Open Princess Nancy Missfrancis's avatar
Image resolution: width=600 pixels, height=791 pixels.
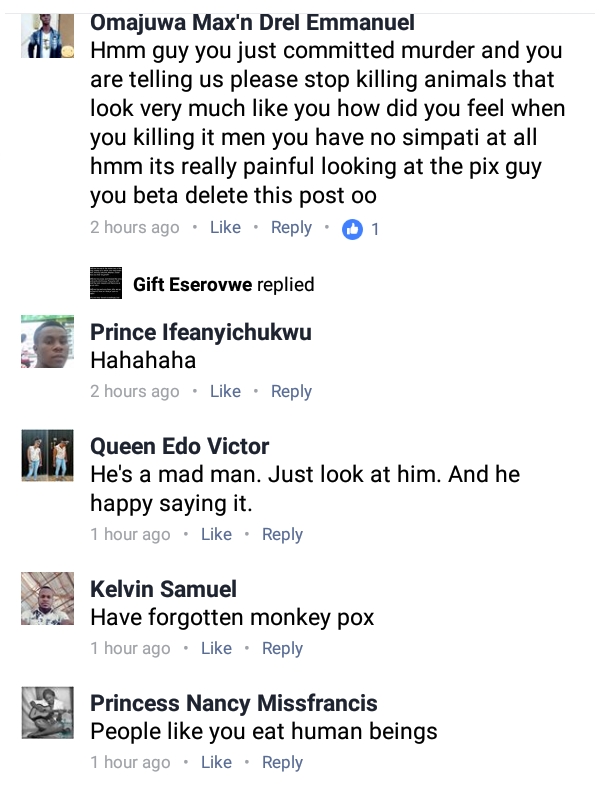pyautogui.click(x=47, y=712)
